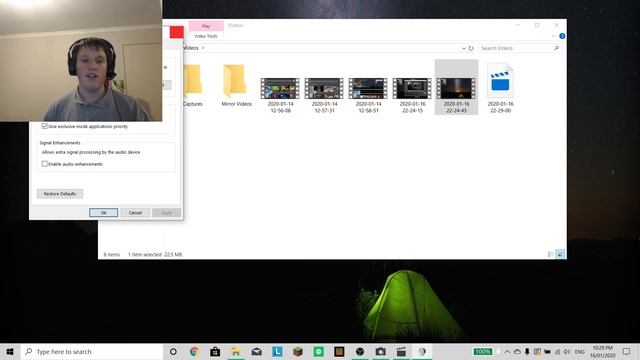Refresh the Videos folder view
The image size is (640, 360).
pyautogui.click(x=471, y=48)
